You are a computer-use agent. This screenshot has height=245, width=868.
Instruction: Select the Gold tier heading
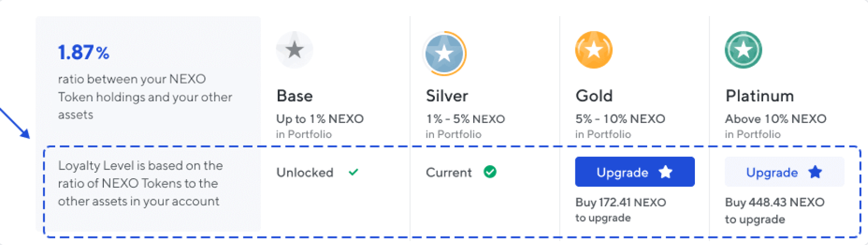click(x=594, y=96)
